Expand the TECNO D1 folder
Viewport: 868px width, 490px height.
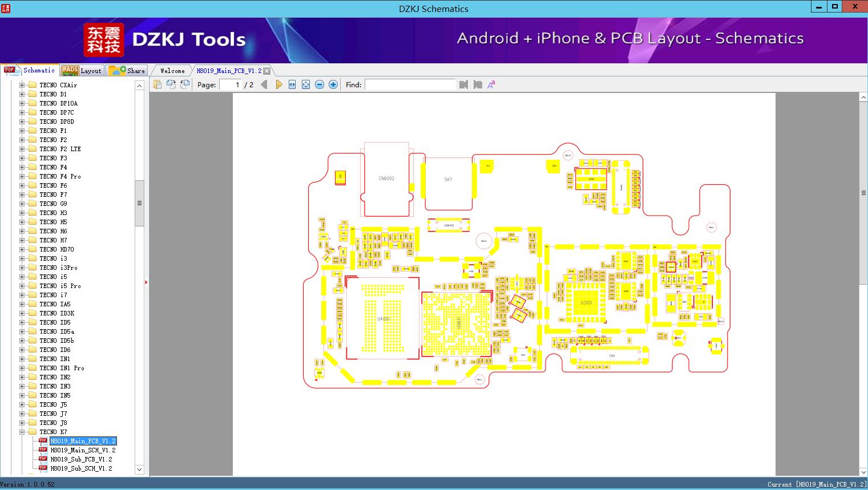point(22,94)
